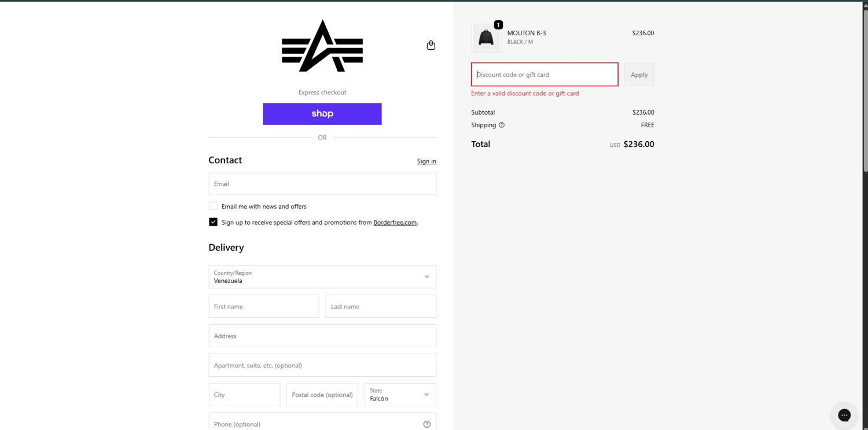
Task: Expand the State dropdown showing Falcón
Action: [400, 395]
